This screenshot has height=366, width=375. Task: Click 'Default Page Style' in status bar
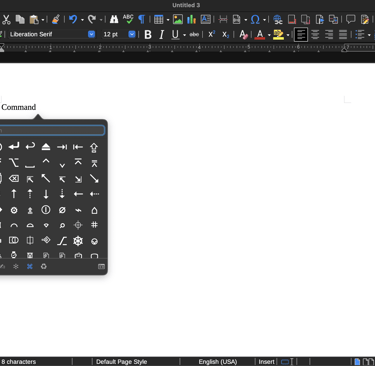121,362
